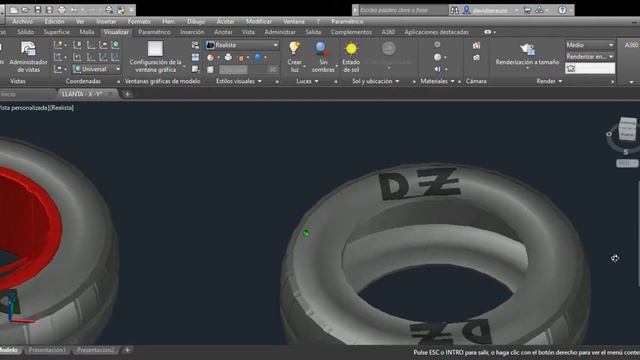Screen dimensions: 640x360
Task: Click the Undo arrow in quick access toolbar
Action: (74, 10)
